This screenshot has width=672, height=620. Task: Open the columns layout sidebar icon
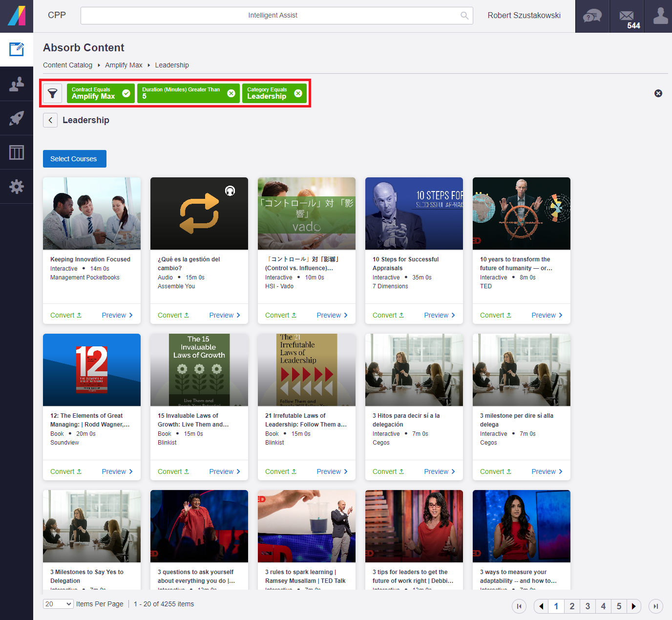tap(17, 152)
